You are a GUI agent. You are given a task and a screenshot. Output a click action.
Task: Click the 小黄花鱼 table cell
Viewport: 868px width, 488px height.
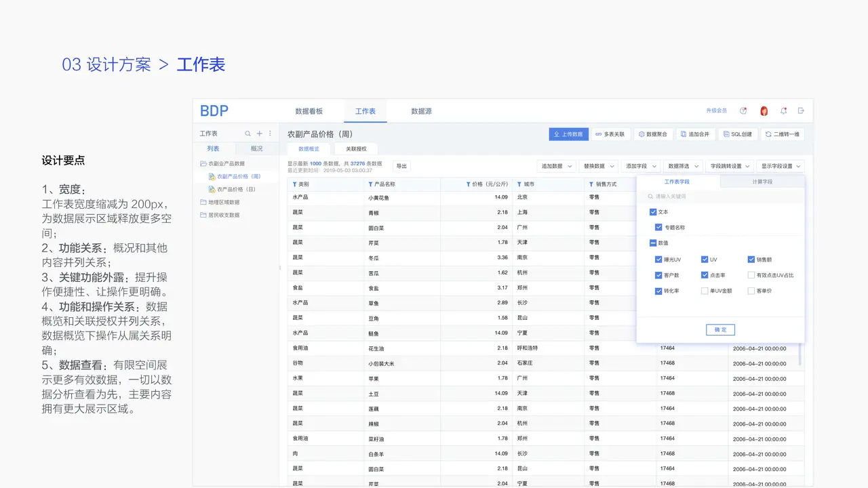coord(402,197)
